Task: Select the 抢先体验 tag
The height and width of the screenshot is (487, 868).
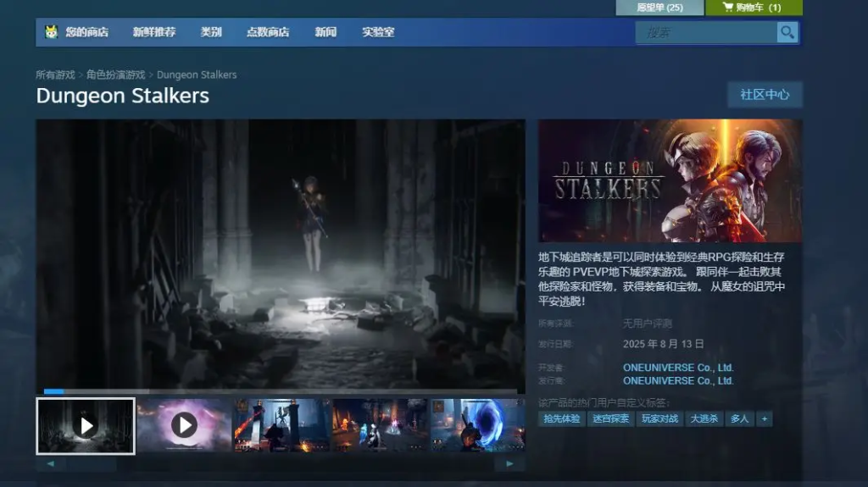Action: click(x=561, y=419)
